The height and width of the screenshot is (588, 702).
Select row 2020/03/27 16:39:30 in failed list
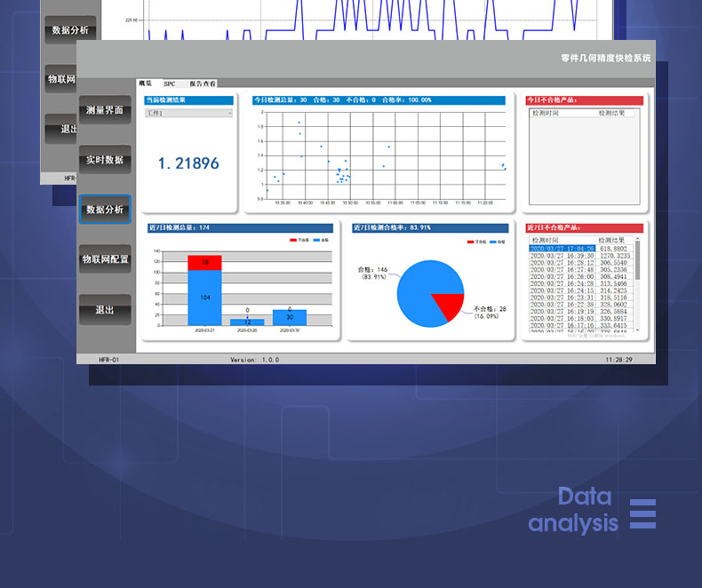tap(562, 256)
